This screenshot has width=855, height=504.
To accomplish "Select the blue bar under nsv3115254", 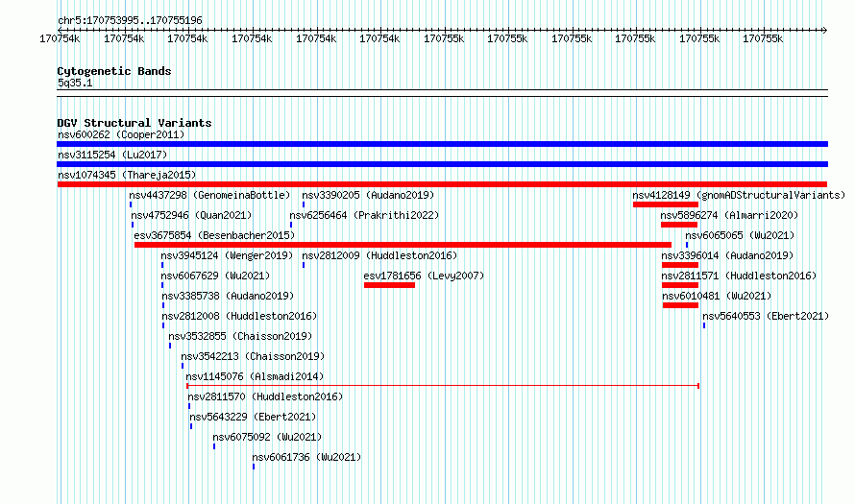I will [x=442, y=164].
